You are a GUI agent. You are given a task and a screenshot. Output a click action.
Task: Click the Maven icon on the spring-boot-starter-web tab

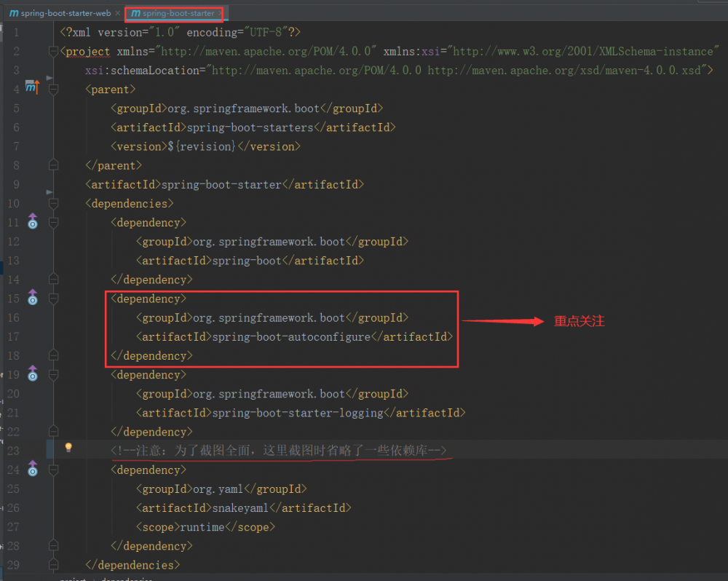tap(13, 12)
